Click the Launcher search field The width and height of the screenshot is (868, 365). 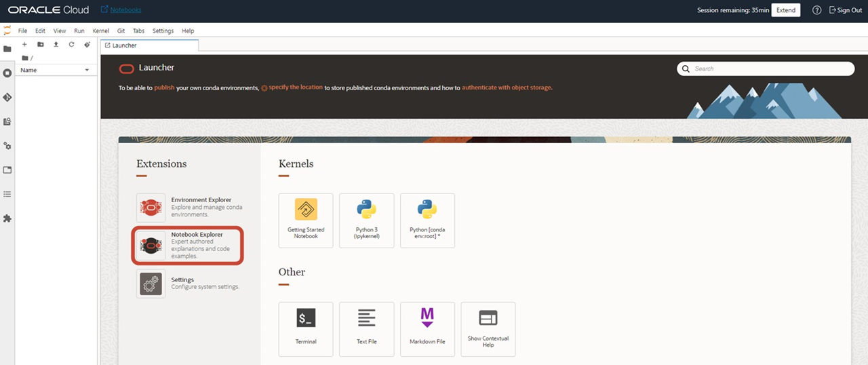click(766, 69)
